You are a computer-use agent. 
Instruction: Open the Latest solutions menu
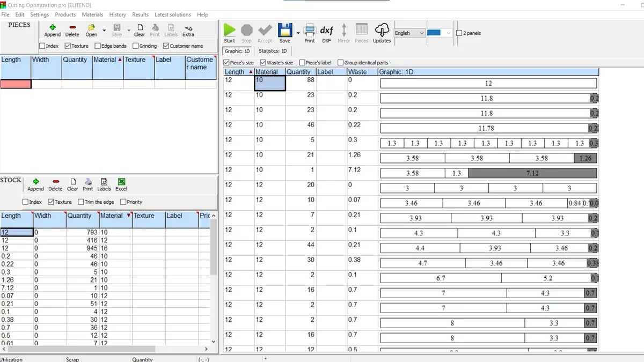click(x=172, y=14)
